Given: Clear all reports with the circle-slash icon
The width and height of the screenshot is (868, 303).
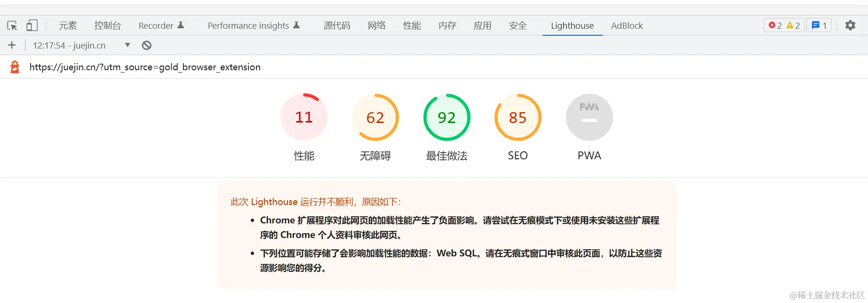Looking at the screenshot, I should 147,45.
